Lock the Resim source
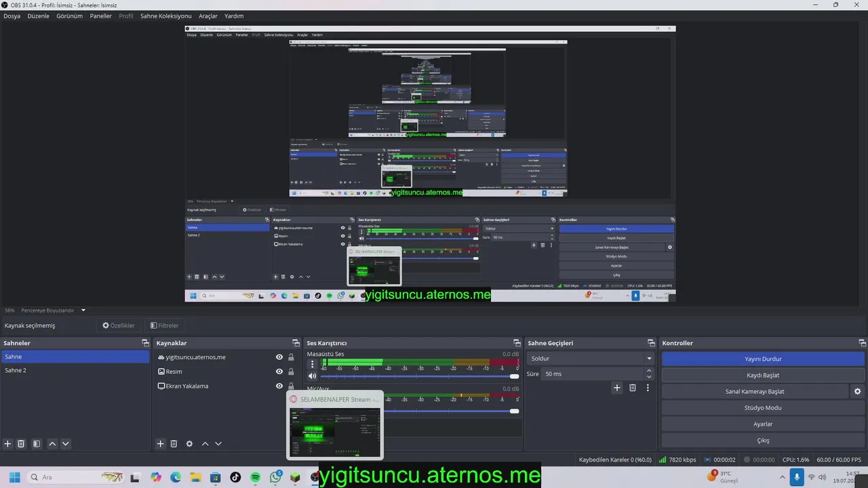The width and height of the screenshot is (868, 488). click(x=291, y=371)
